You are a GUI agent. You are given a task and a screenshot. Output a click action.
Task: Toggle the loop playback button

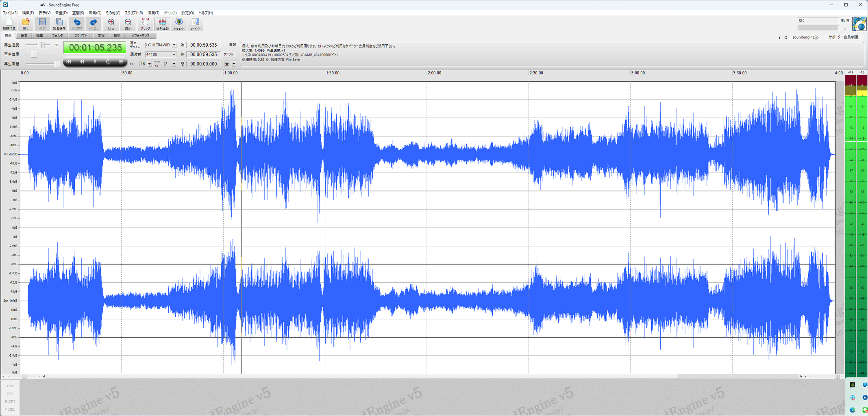108,62
